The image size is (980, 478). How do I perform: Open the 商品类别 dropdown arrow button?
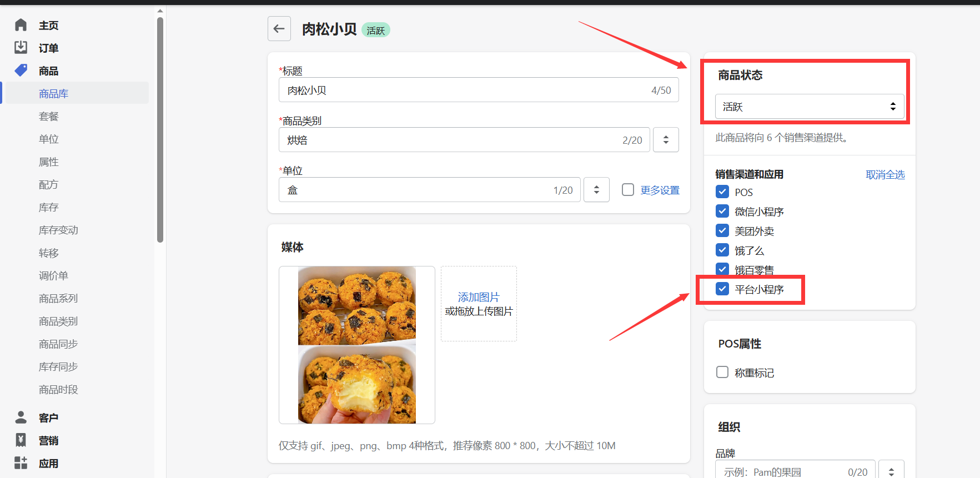point(666,140)
